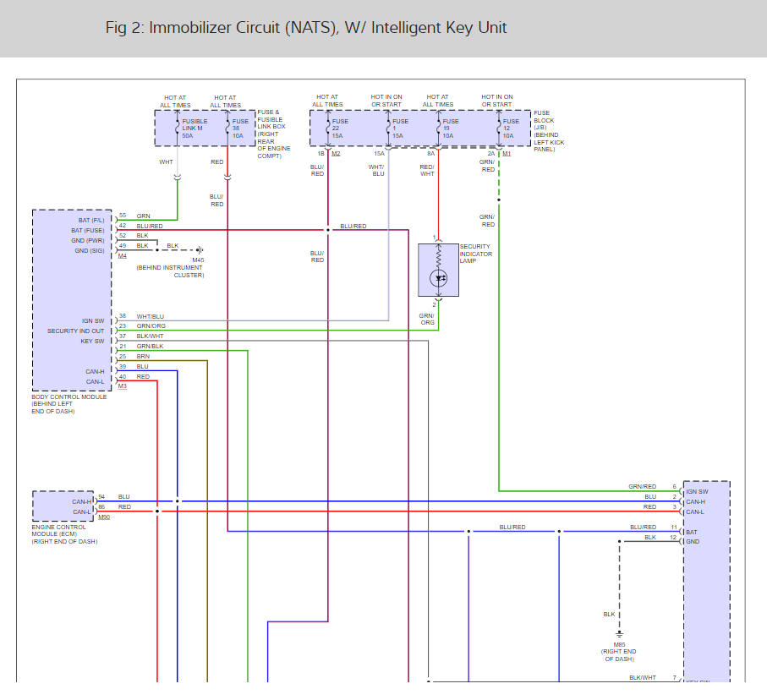Image resolution: width=767 pixels, height=700 pixels.
Task: Click 'ENGINE CONTROL MODULE (ECM)' caption
Action: coord(64,534)
